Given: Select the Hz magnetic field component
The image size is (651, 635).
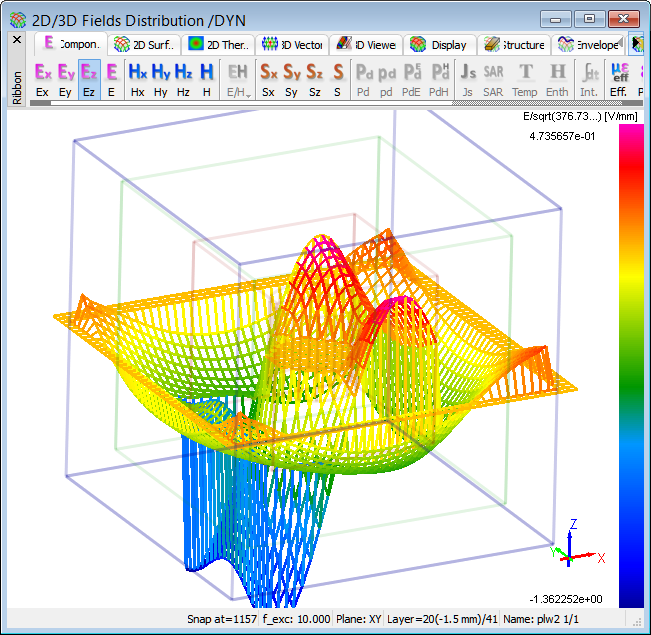Looking at the screenshot, I should (x=184, y=74).
